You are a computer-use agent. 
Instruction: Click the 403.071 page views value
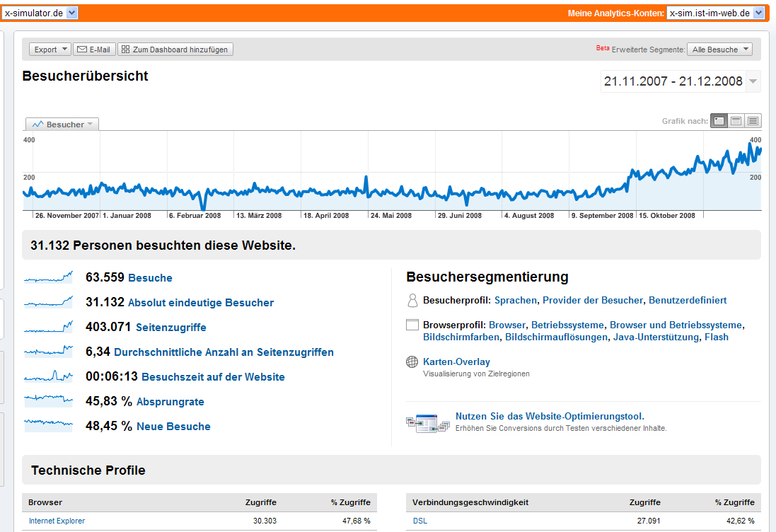click(108, 327)
